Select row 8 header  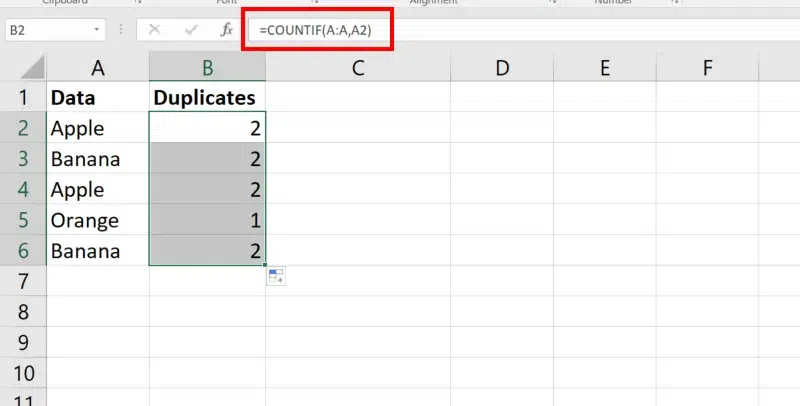23,311
